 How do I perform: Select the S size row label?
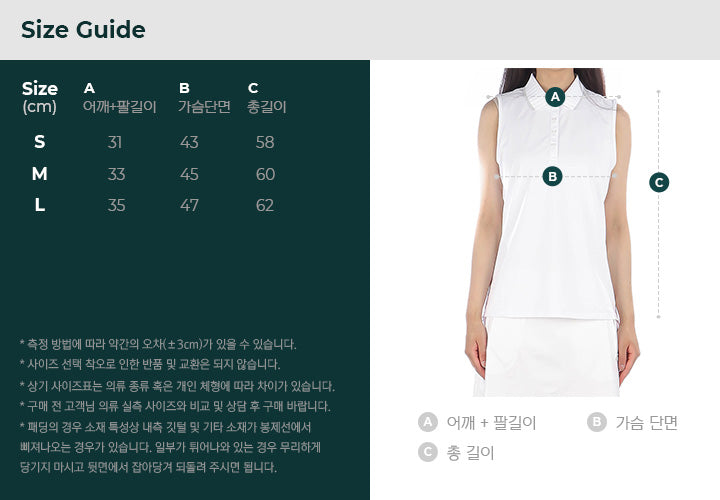(39, 142)
